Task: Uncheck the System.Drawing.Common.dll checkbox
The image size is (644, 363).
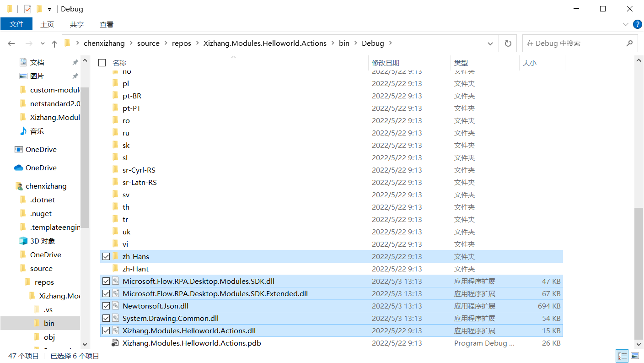Action: coord(106,318)
